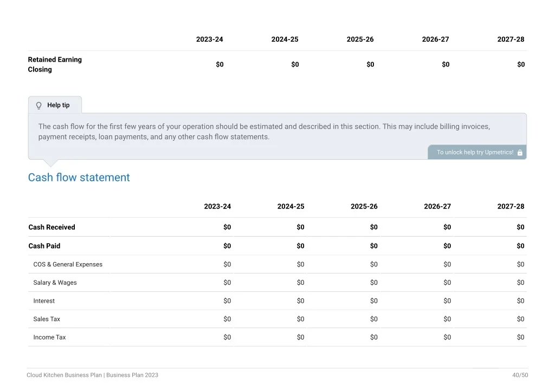Select the COS & General Expenses row
This screenshot has width=555, height=392.
[x=277, y=264]
